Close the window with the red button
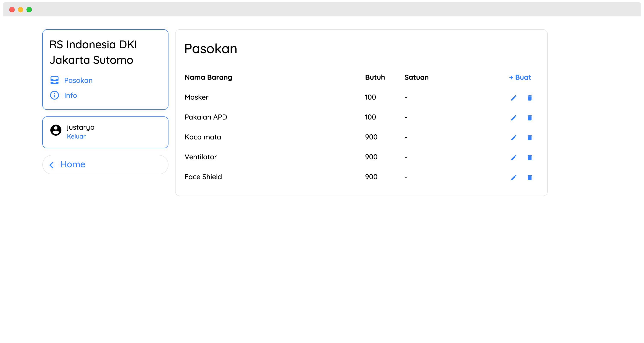Image resolution: width=644 pixels, height=343 pixels. click(x=12, y=10)
